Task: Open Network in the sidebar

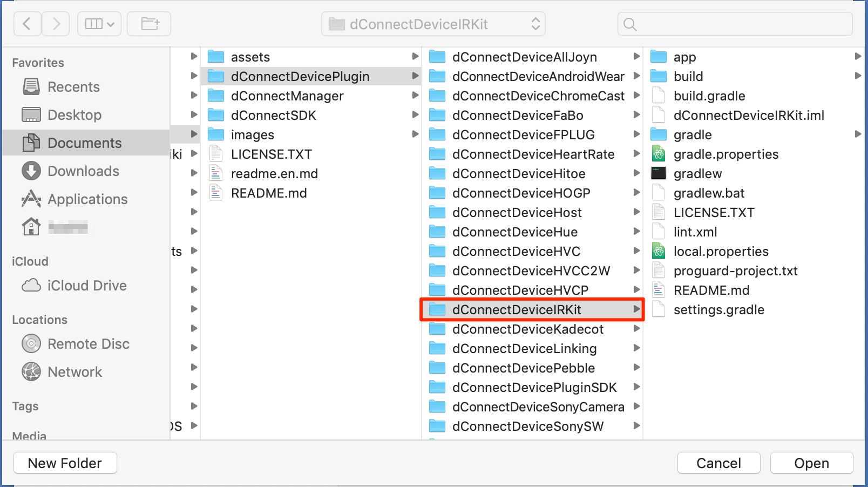Action: 74,372
